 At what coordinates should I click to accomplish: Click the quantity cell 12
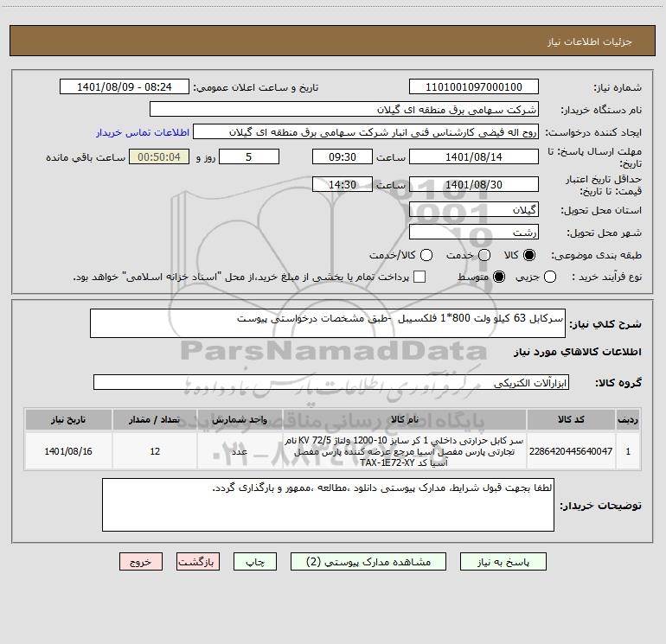[x=155, y=451]
